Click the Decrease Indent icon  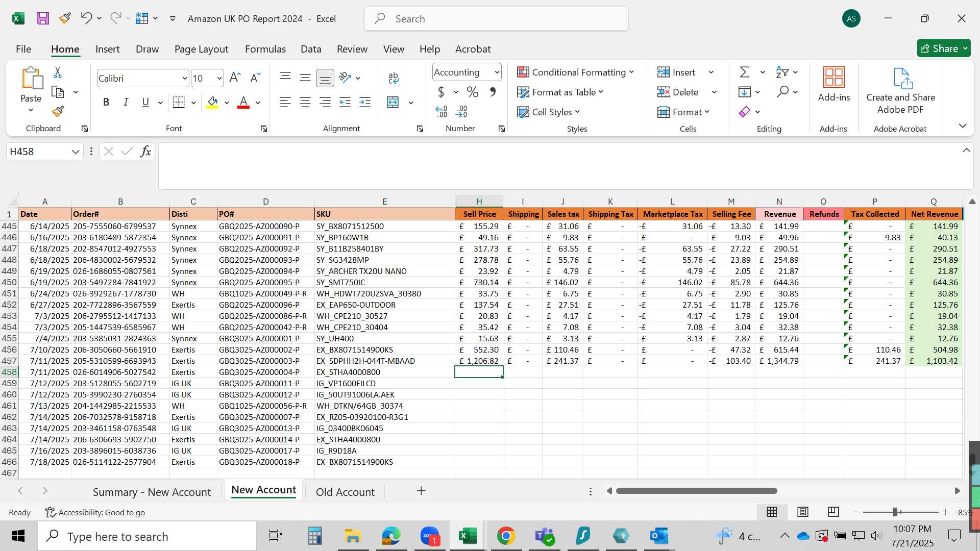click(x=345, y=103)
